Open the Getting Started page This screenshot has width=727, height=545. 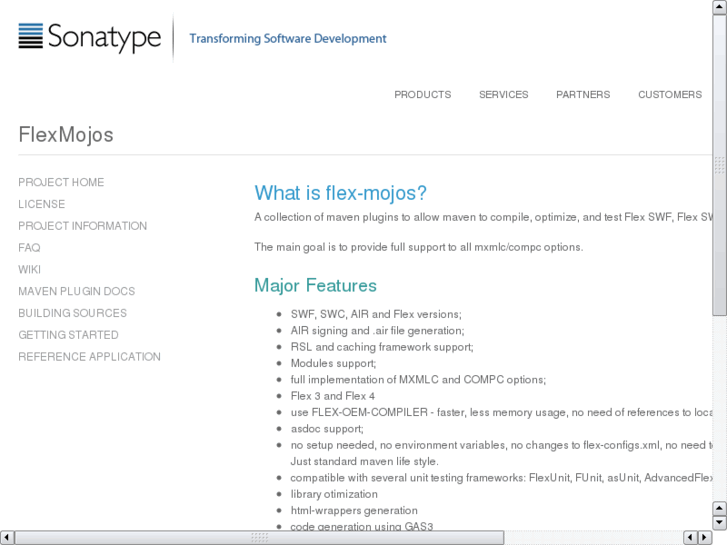[x=68, y=335]
